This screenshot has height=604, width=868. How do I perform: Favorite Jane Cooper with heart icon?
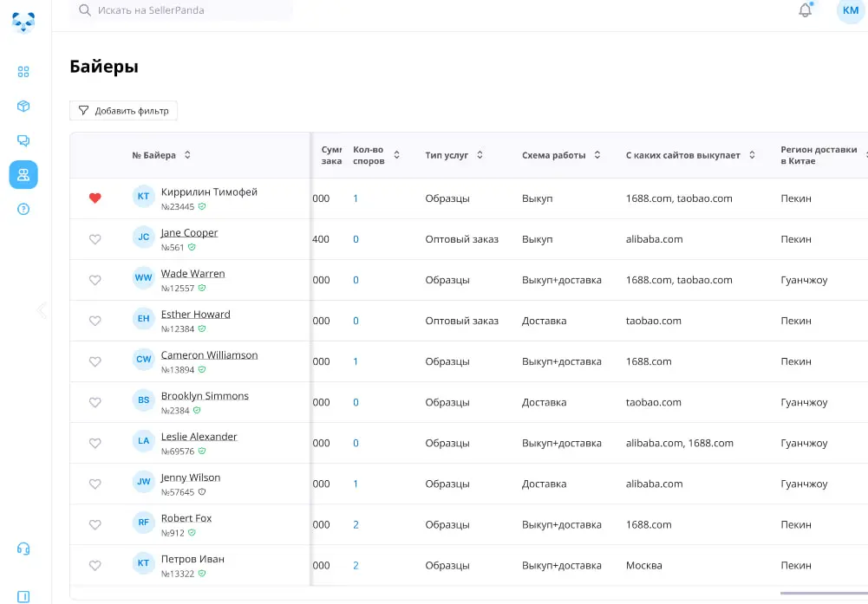click(x=95, y=239)
